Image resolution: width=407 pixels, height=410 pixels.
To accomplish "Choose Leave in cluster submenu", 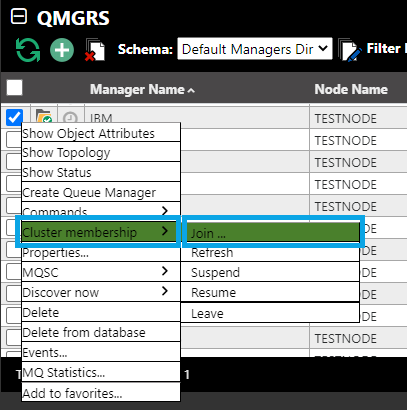I will [x=270, y=313].
